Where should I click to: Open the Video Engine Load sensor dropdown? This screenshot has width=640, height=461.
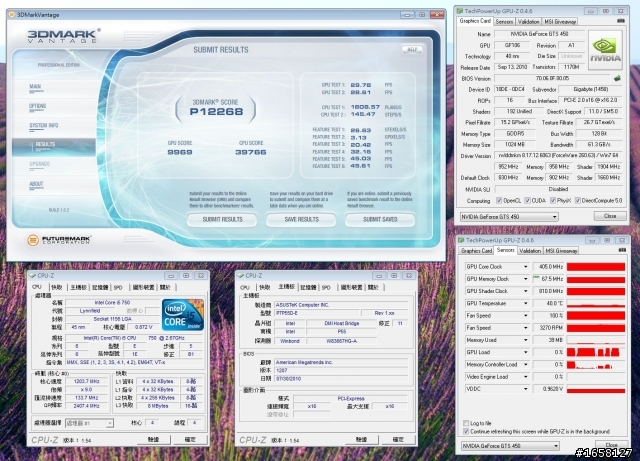tap(525, 376)
